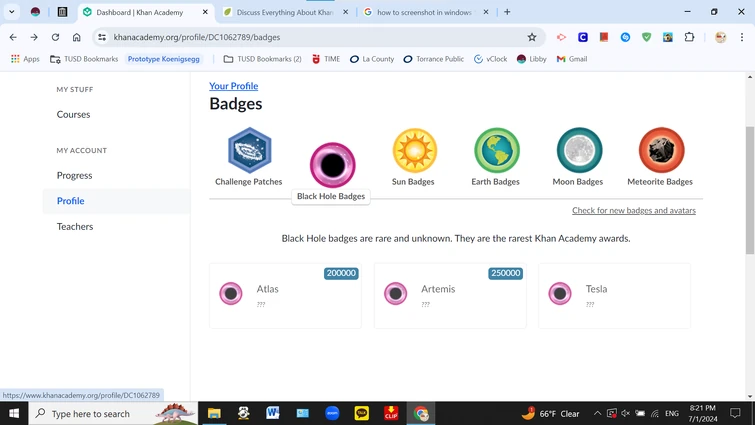Open KakaoTalk from the taskbar
Image resolution: width=755 pixels, height=425 pixels.
(x=362, y=413)
